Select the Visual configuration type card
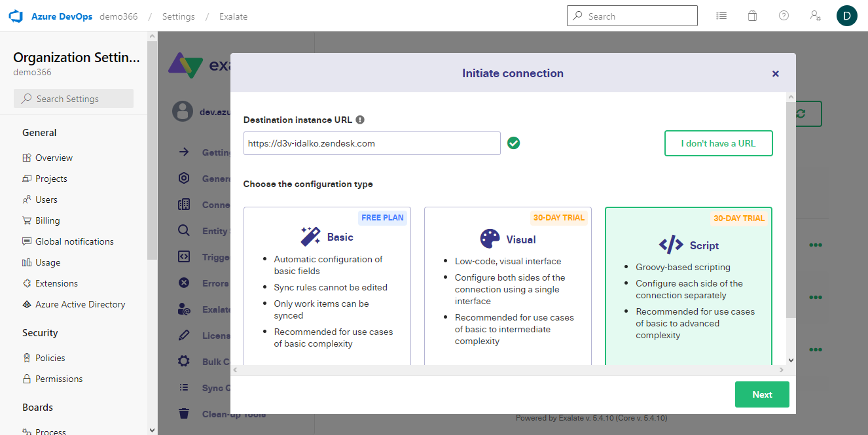The width and height of the screenshot is (868, 435). [508, 286]
